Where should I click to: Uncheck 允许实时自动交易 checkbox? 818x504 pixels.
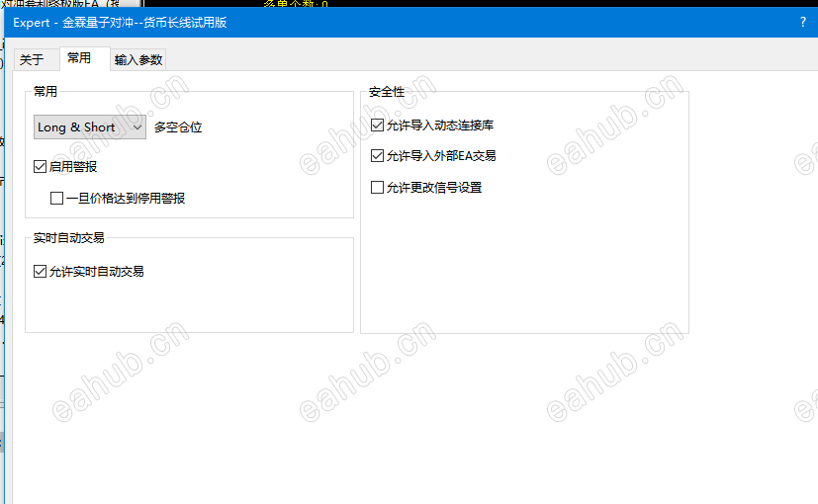click(41, 272)
